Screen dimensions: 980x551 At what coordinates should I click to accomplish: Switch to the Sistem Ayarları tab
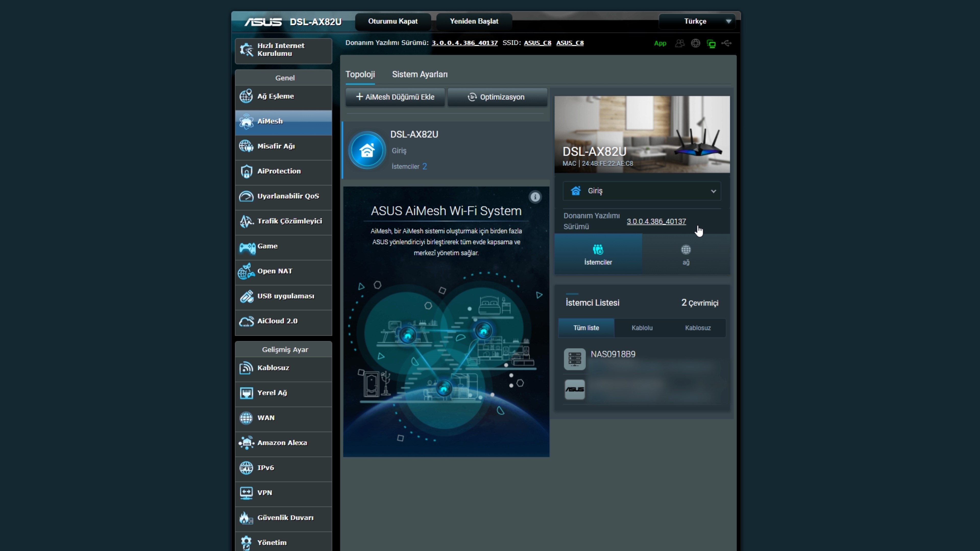click(420, 74)
